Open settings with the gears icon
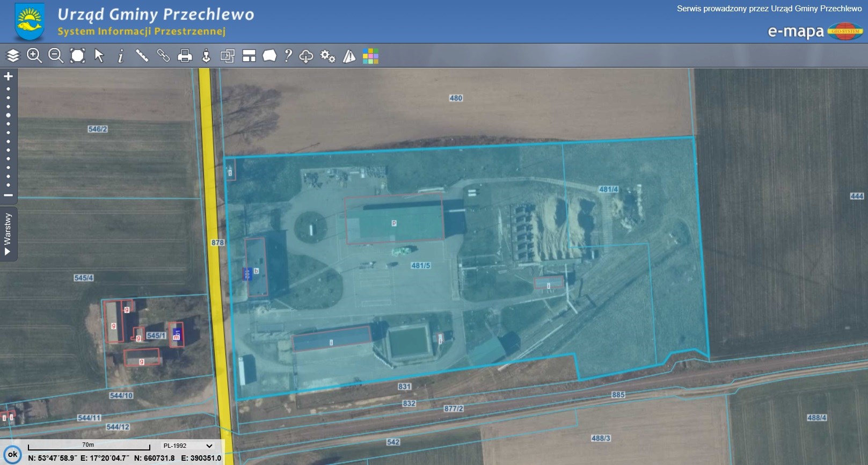The image size is (868, 465). click(x=327, y=56)
